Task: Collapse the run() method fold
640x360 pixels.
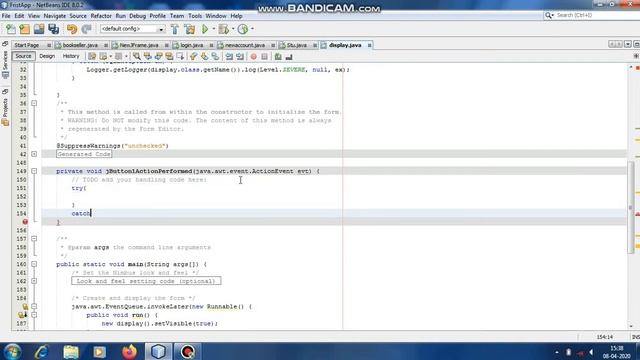Action: (34, 315)
